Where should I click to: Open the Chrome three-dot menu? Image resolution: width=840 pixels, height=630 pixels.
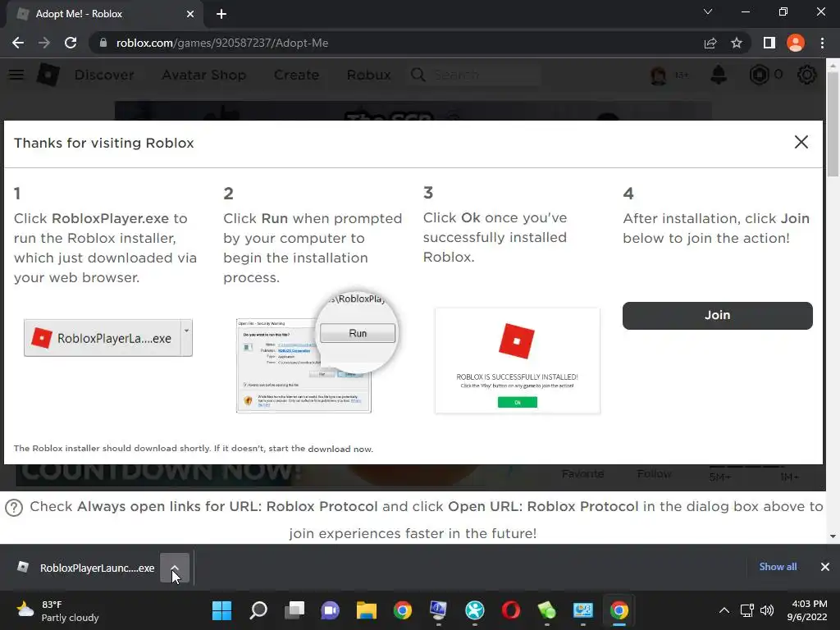(822, 43)
